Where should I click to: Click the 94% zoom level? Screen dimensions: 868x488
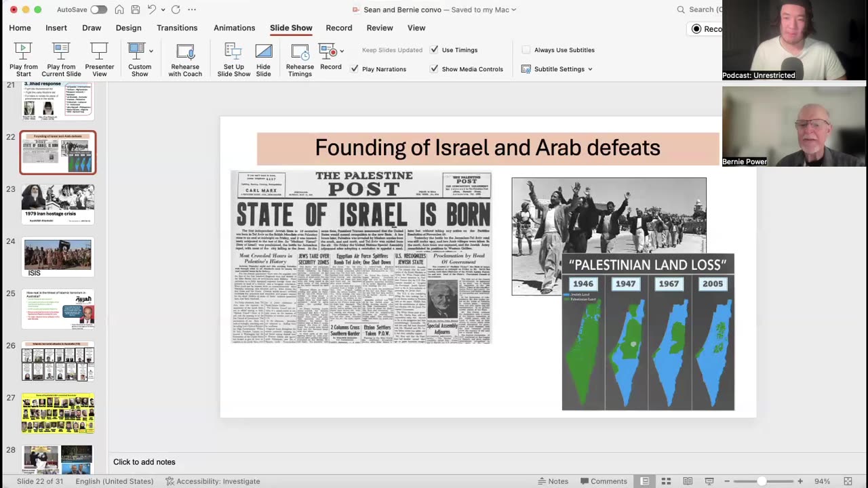pyautogui.click(x=822, y=481)
